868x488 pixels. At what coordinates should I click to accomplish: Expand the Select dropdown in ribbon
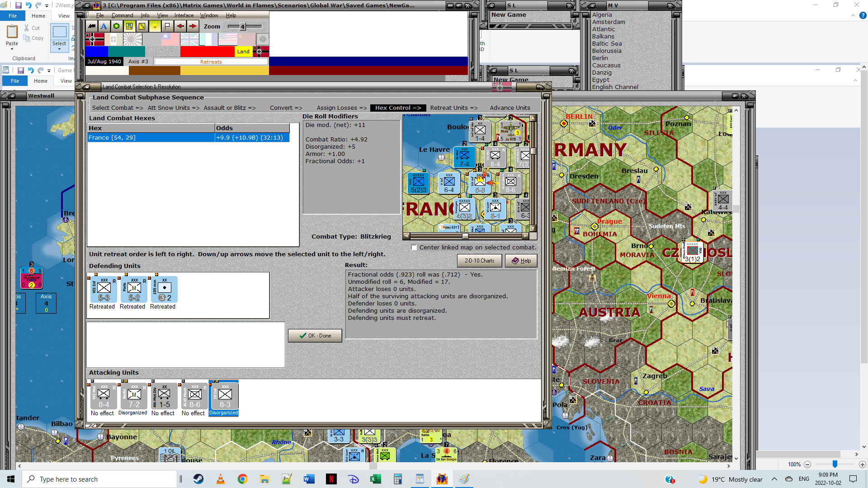59,49
